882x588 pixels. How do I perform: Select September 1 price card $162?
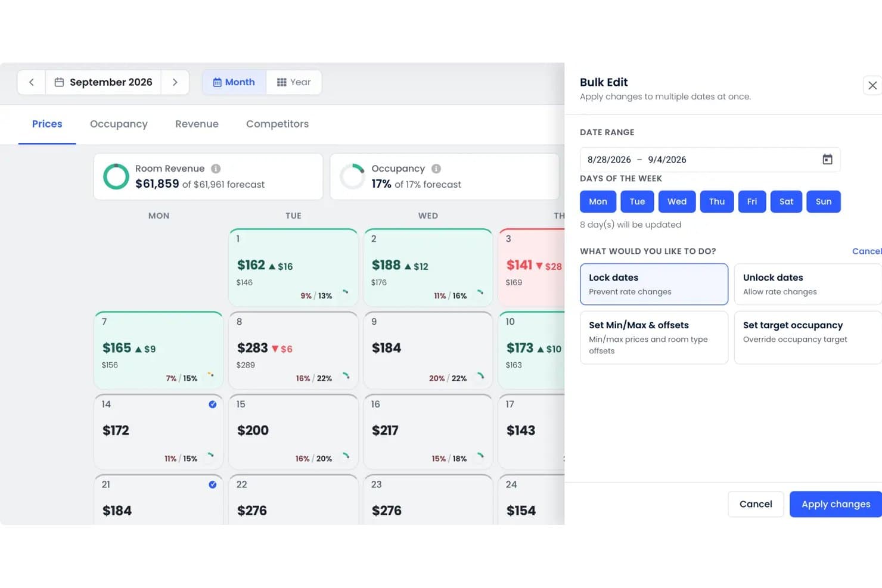(x=293, y=267)
